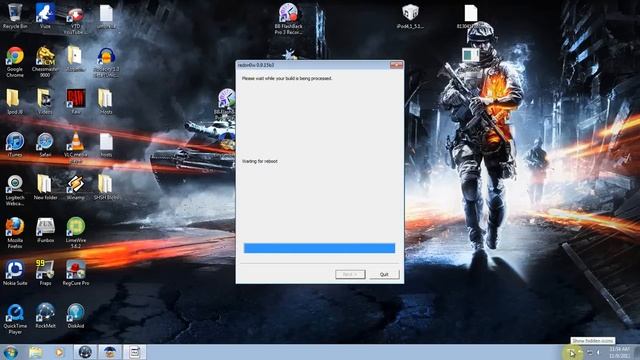The image size is (640, 360).
Task: Select the LimeWire 5.6.2 shortcut
Action: point(76,233)
